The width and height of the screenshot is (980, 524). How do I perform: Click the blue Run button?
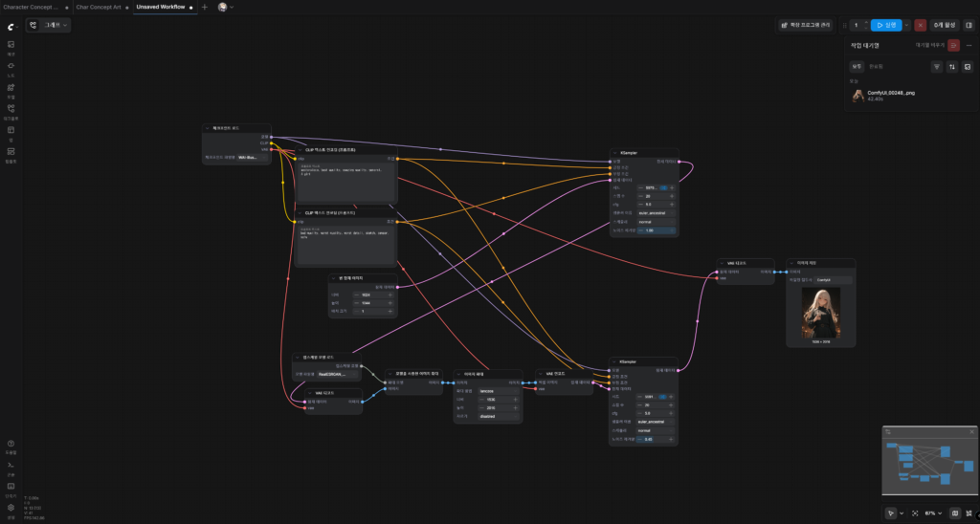coord(886,25)
